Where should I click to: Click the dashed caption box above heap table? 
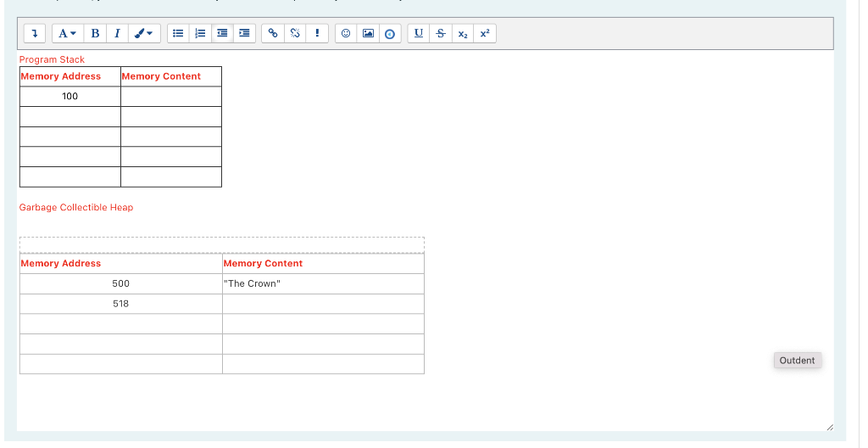click(x=222, y=244)
